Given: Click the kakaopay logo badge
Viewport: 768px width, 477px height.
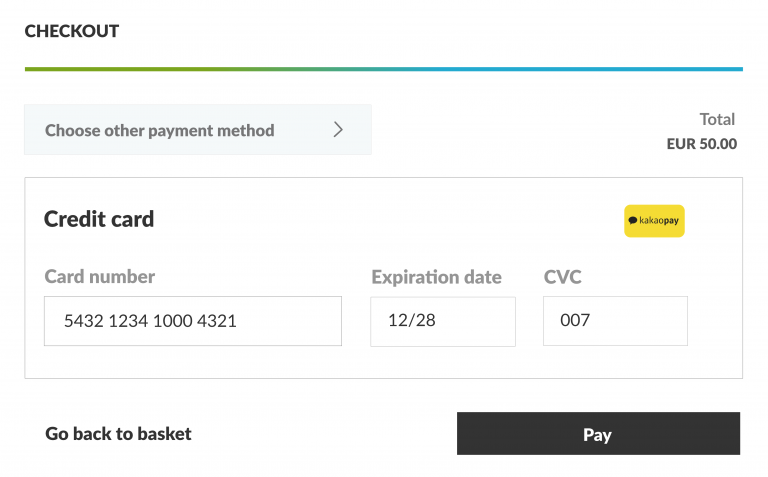Looking at the screenshot, I should click(654, 221).
